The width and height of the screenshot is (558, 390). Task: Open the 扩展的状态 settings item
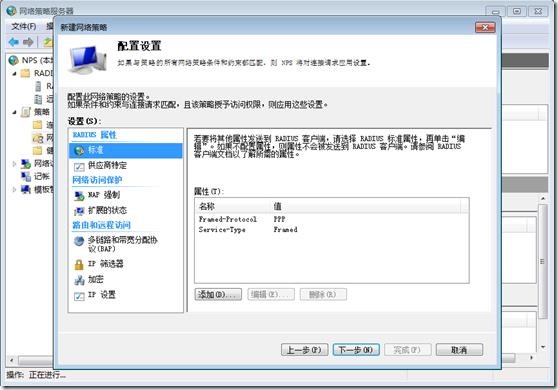(x=100, y=210)
